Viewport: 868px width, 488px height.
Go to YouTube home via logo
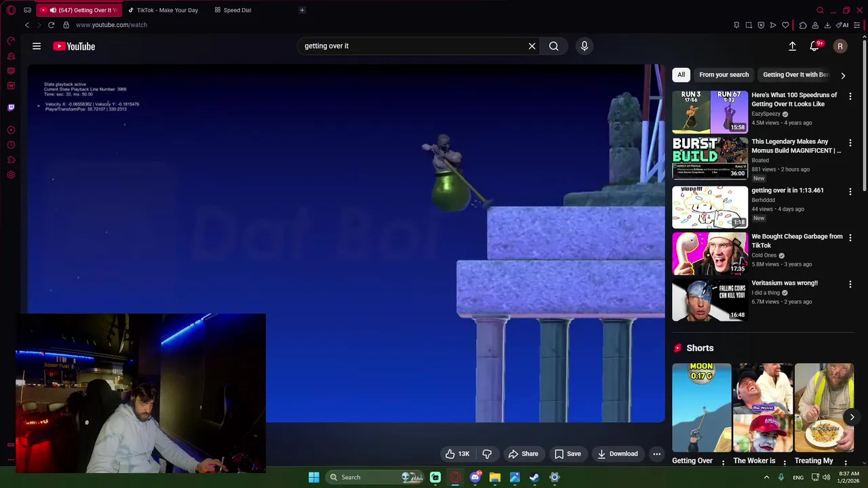(x=74, y=46)
